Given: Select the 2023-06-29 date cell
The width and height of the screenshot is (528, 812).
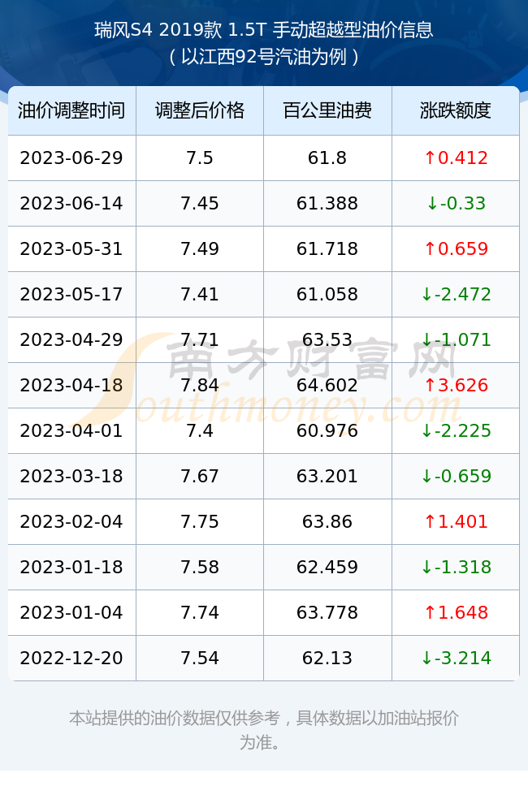Looking at the screenshot, I should [x=71, y=158].
